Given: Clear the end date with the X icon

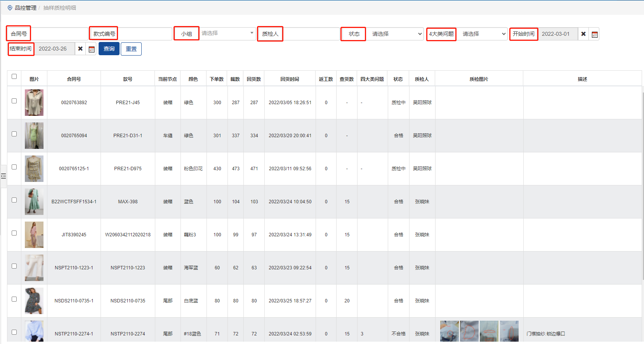Looking at the screenshot, I should coord(80,49).
